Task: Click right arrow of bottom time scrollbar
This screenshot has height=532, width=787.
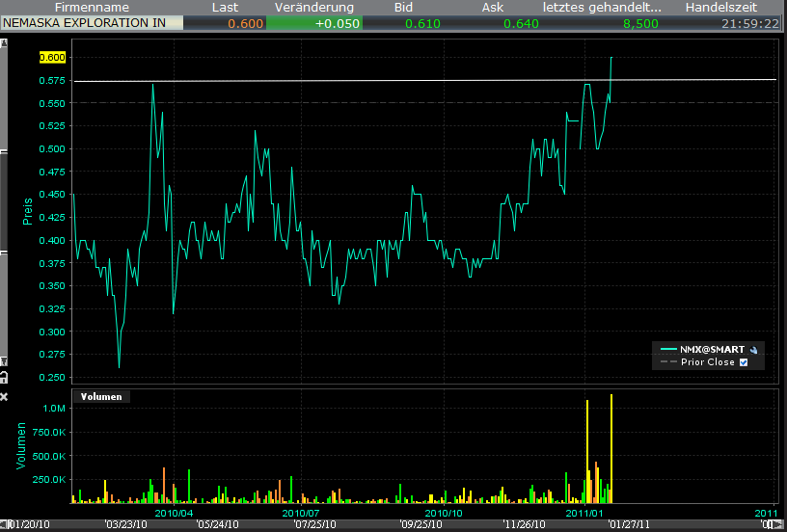Action: point(781,525)
